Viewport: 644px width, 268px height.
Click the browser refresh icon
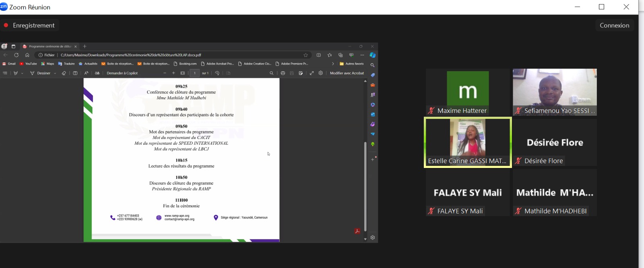coord(17,55)
